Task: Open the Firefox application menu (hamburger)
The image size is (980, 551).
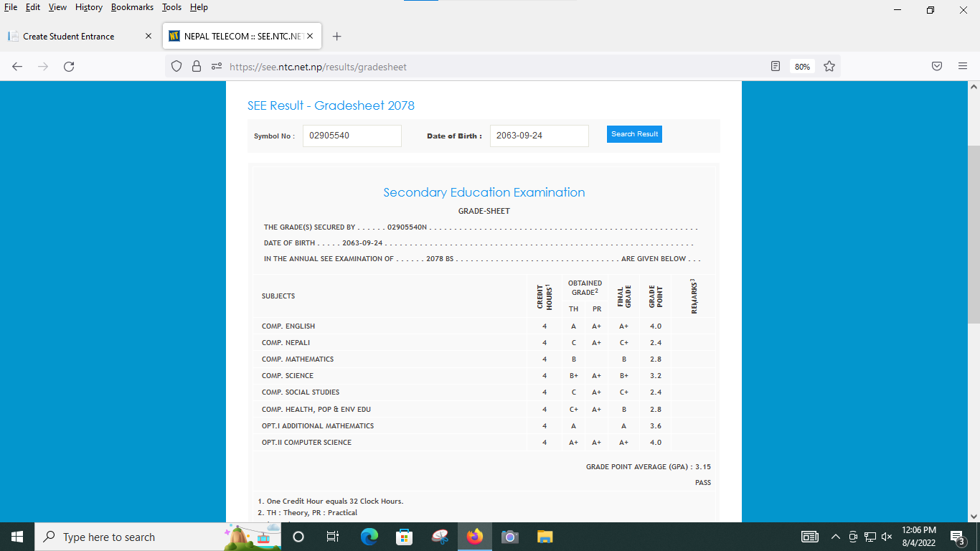Action: 963,67
